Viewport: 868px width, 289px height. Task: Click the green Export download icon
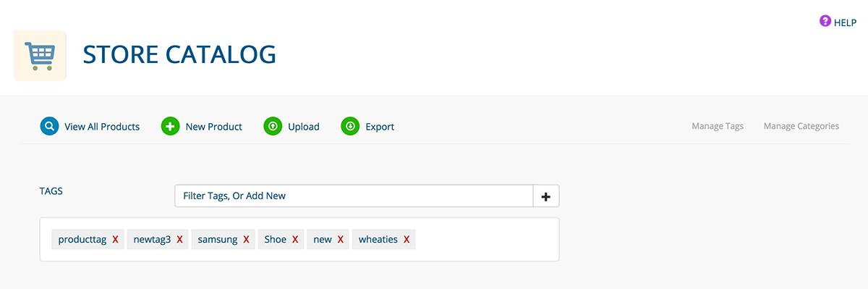(x=350, y=126)
